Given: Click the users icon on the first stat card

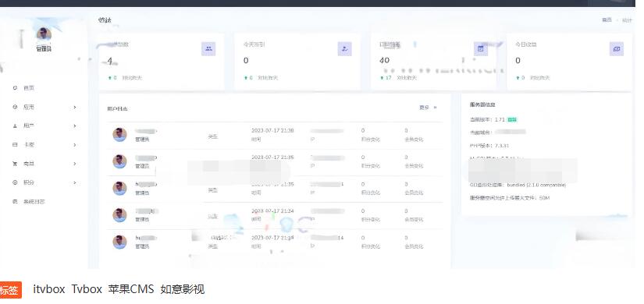Looking at the screenshot, I should [208, 49].
